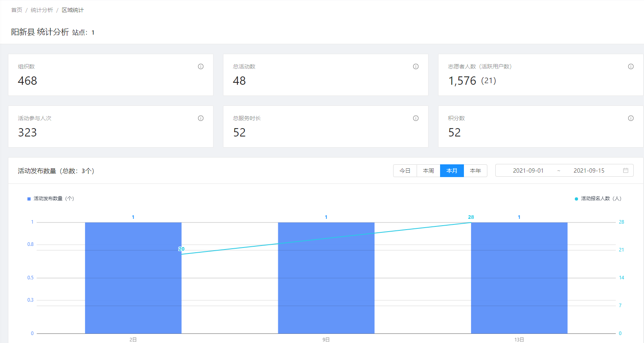Click info icon on 组织数 card

(201, 66)
